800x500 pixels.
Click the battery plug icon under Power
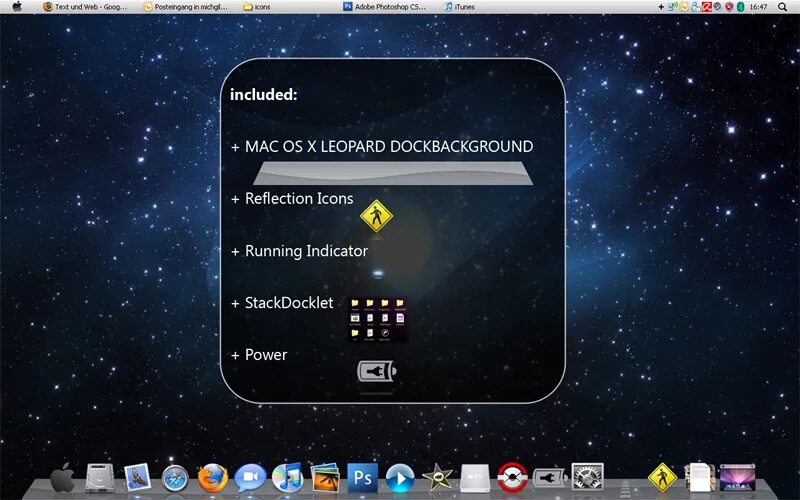pyautogui.click(x=377, y=371)
